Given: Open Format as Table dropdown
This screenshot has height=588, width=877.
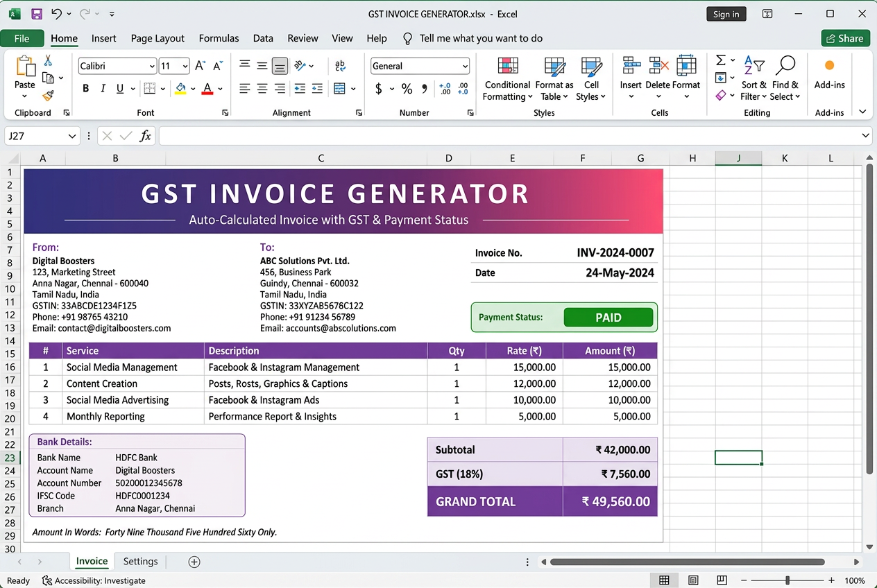Looking at the screenshot, I should (554, 79).
